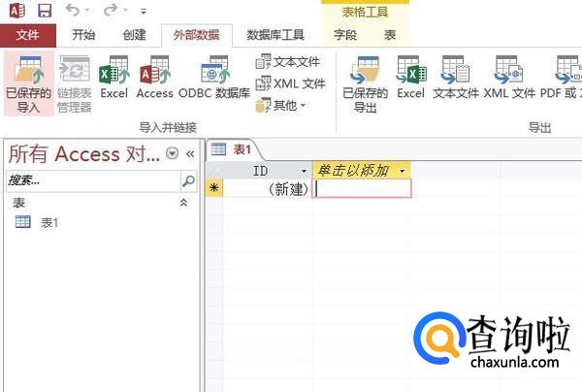Export to 文本文件 in the export group
The width and height of the screenshot is (582, 392).
click(x=456, y=78)
